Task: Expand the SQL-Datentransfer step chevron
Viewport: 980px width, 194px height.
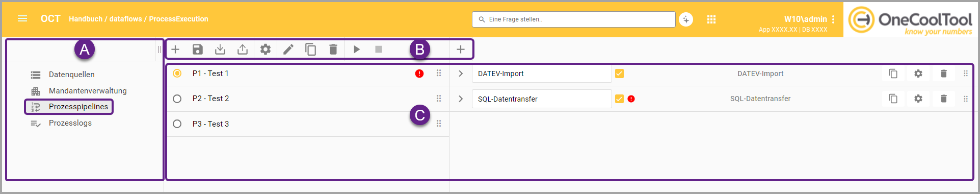Action: click(x=461, y=99)
